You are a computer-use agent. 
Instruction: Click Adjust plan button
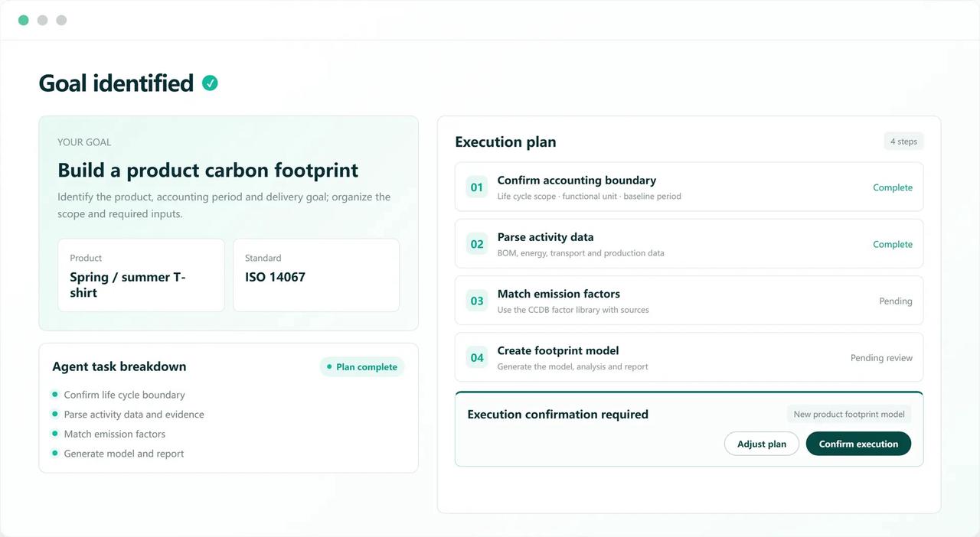pyautogui.click(x=762, y=444)
